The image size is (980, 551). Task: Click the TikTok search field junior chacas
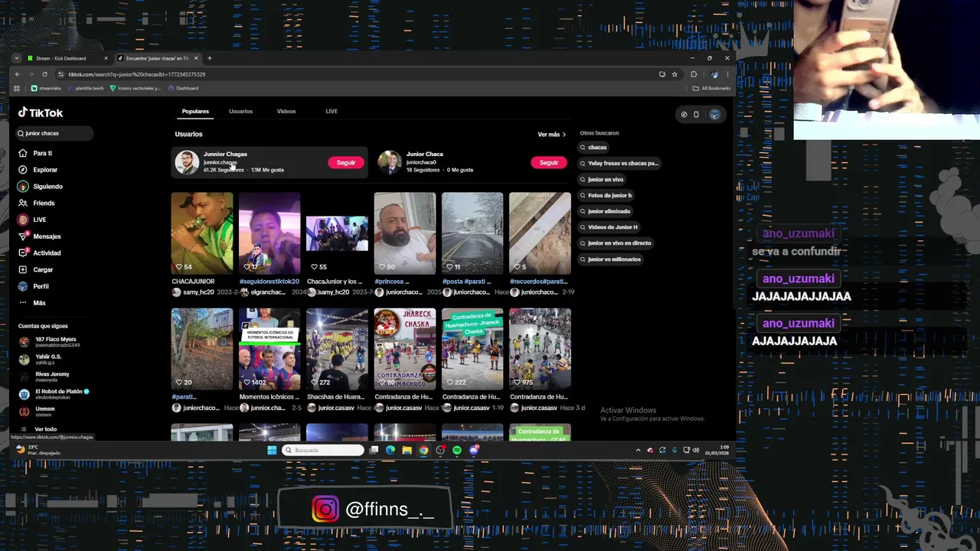[54, 133]
